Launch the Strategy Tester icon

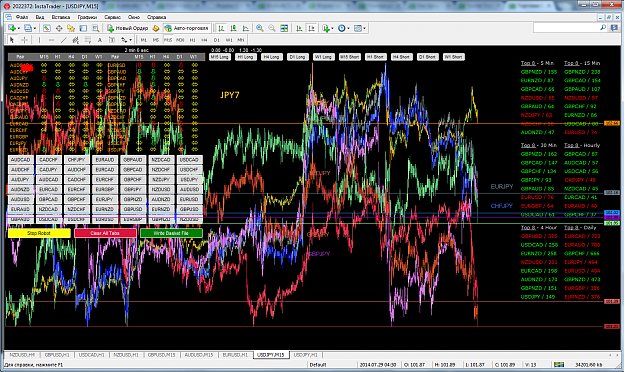[x=95, y=28]
